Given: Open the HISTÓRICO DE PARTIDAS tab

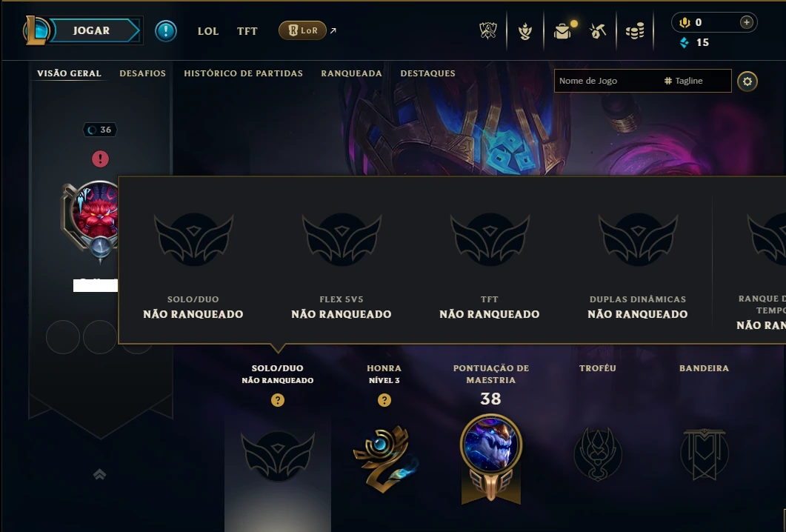Looking at the screenshot, I should (243, 73).
